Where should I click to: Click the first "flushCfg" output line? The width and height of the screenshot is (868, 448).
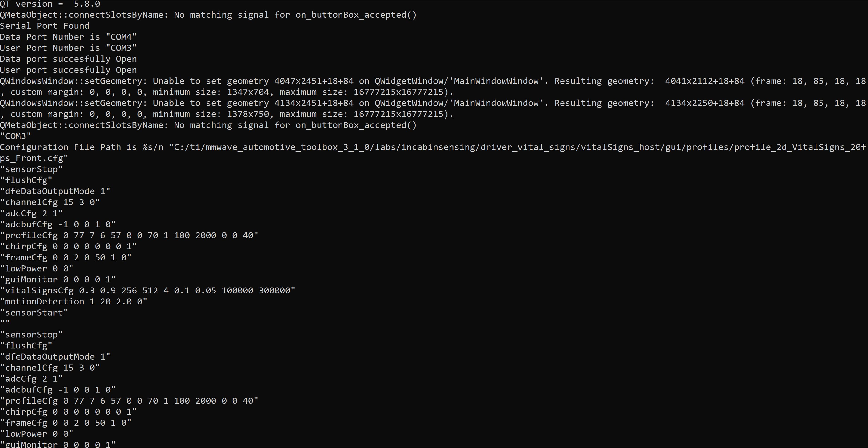pos(26,180)
